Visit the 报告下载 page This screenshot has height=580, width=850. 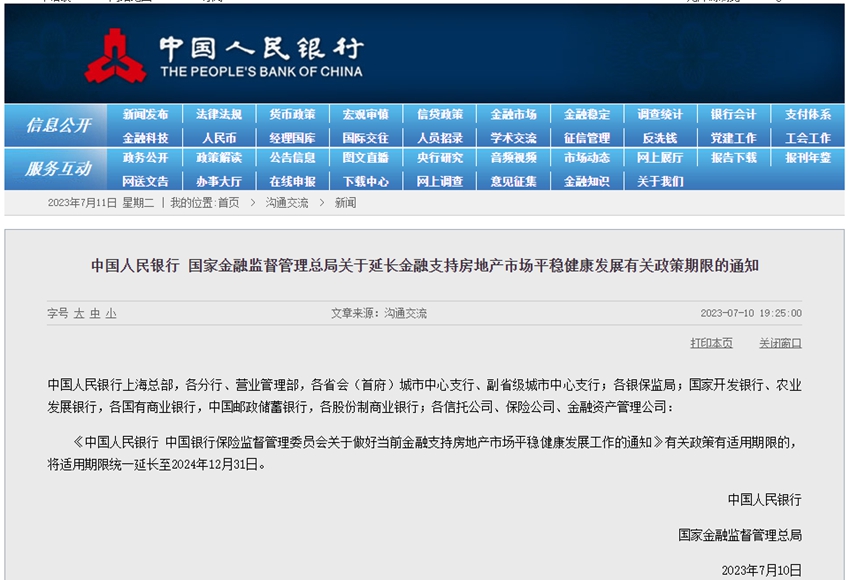tap(733, 158)
